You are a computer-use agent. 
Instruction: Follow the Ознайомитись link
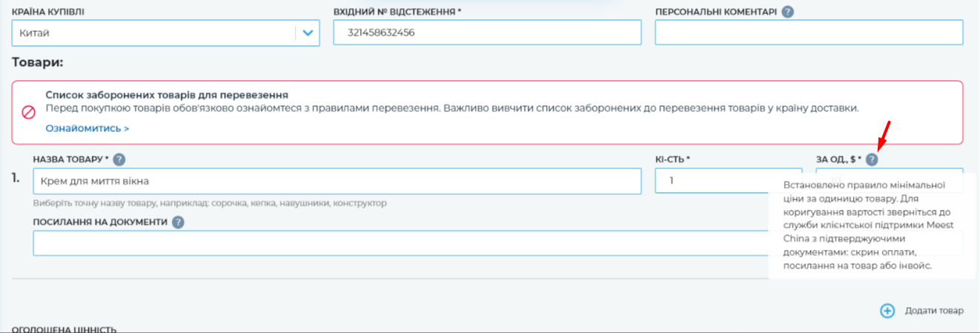pyautogui.click(x=87, y=128)
